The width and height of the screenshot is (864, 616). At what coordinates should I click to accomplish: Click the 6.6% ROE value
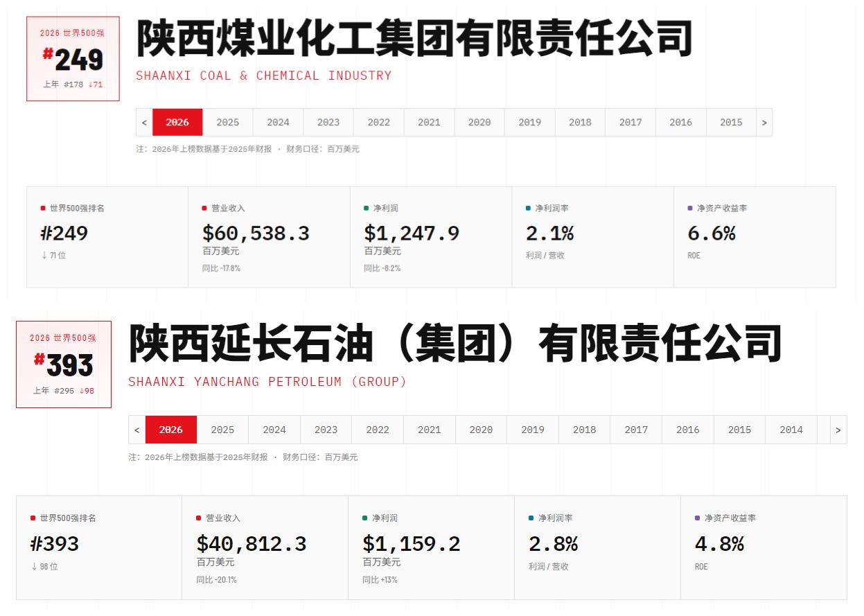click(712, 233)
